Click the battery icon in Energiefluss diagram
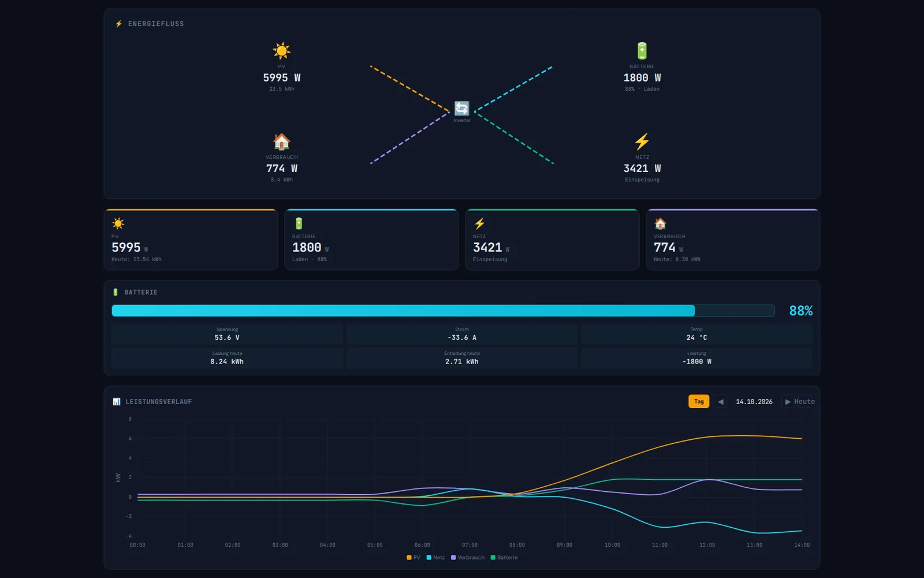Image resolution: width=924 pixels, height=578 pixels. [642, 51]
